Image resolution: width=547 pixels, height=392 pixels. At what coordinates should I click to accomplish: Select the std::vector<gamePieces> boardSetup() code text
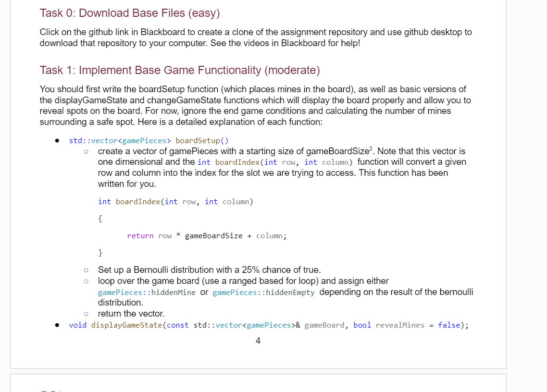tap(149, 141)
